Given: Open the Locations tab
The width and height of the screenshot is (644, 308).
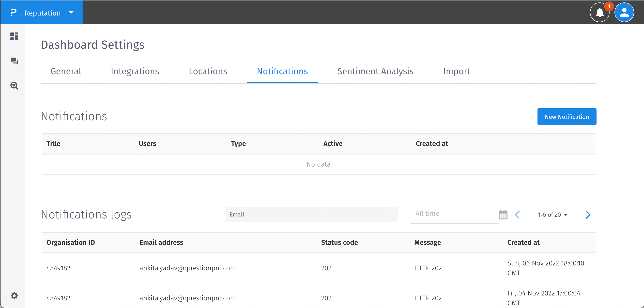Looking at the screenshot, I should 208,72.
